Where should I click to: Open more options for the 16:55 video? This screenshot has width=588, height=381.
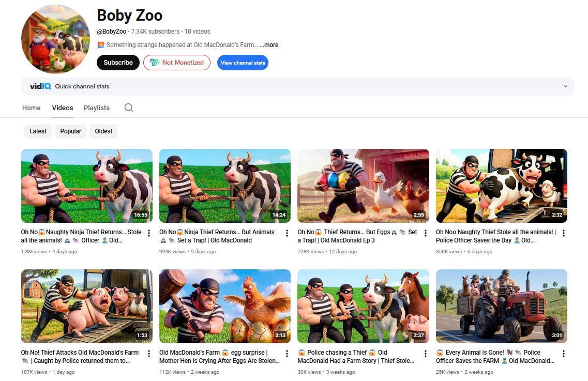pos(149,233)
